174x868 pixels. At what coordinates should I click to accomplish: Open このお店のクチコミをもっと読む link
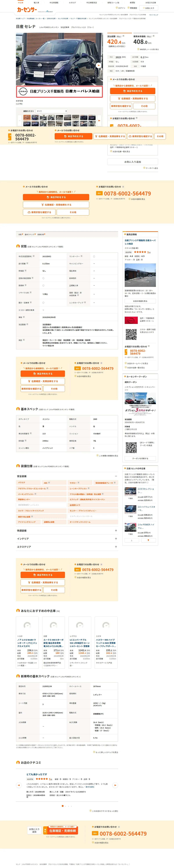click(104, 811)
